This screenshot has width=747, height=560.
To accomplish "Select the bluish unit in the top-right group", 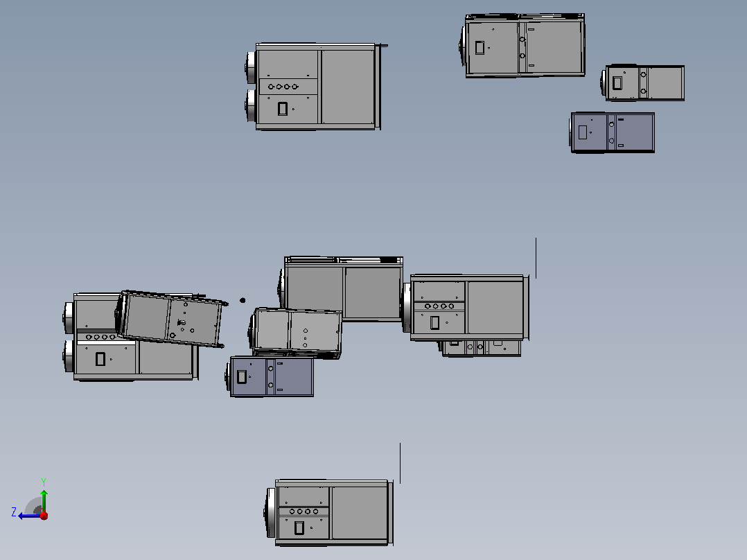I will (612, 132).
